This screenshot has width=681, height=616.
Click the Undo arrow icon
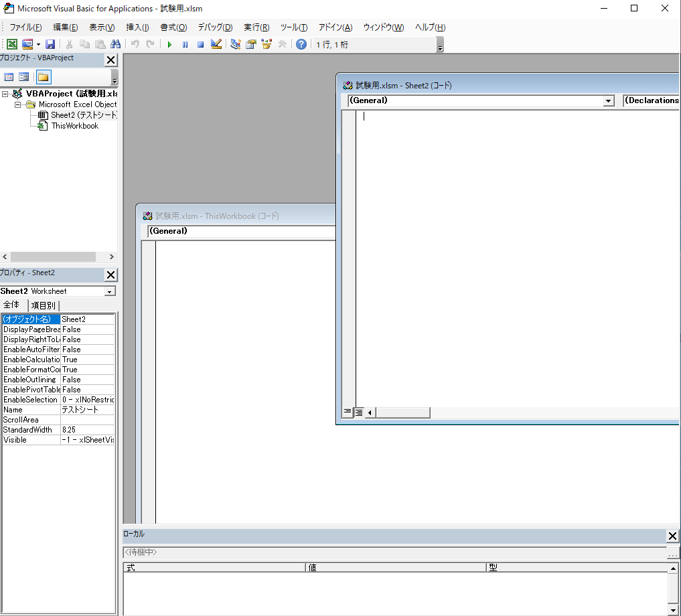[135, 44]
